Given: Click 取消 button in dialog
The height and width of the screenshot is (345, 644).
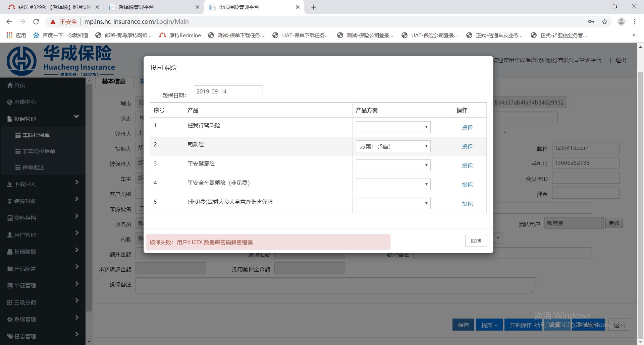Looking at the screenshot, I should (476, 241).
